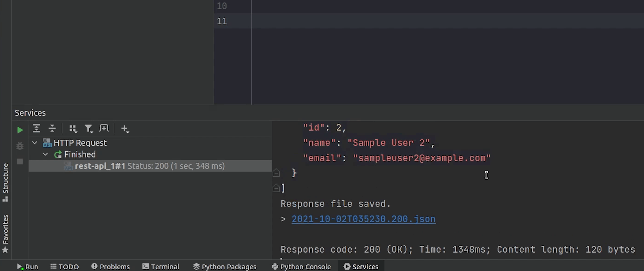Click the group requests icon
Screen dimensions: 644x271
[x=73, y=128]
